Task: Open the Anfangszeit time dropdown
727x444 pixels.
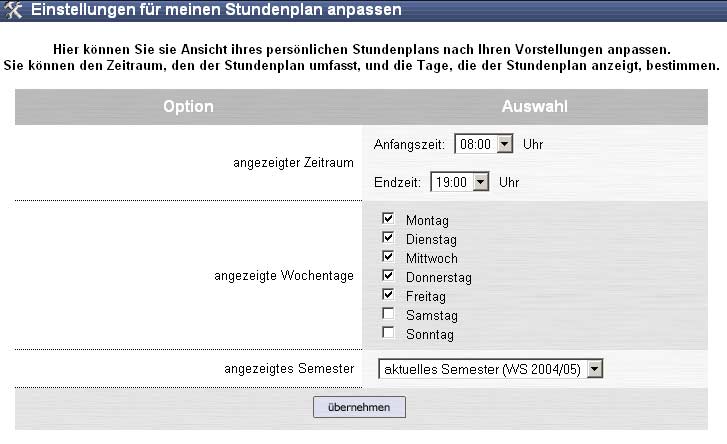Action: tap(504, 144)
